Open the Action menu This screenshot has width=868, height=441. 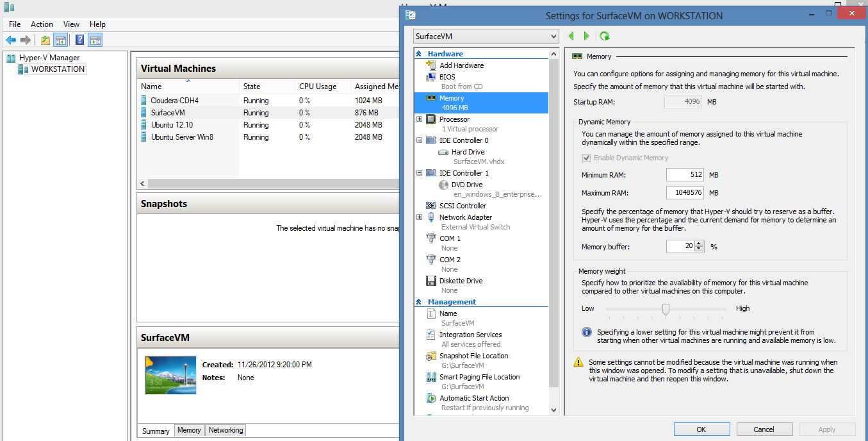(x=42, y=24)
